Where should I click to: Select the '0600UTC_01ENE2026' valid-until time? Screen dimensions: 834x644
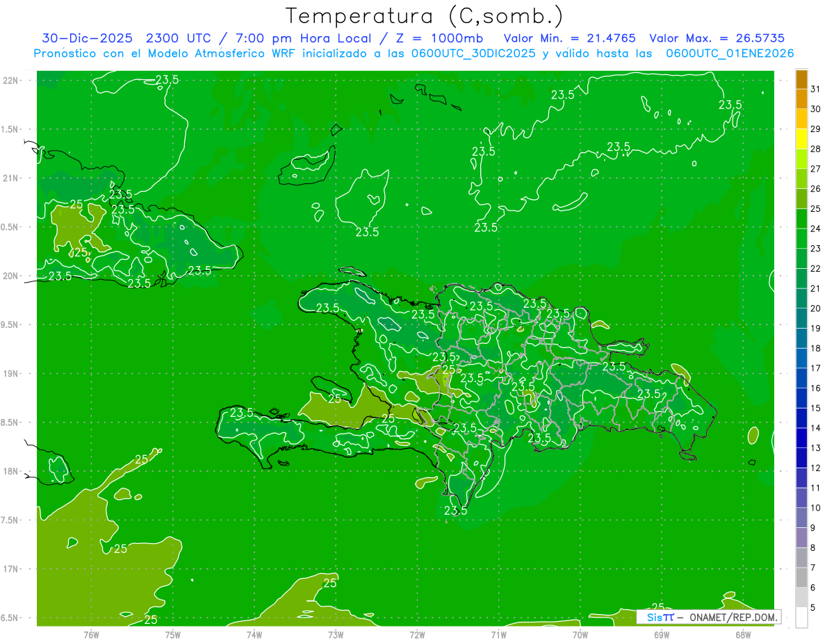[x=730, y=53]
